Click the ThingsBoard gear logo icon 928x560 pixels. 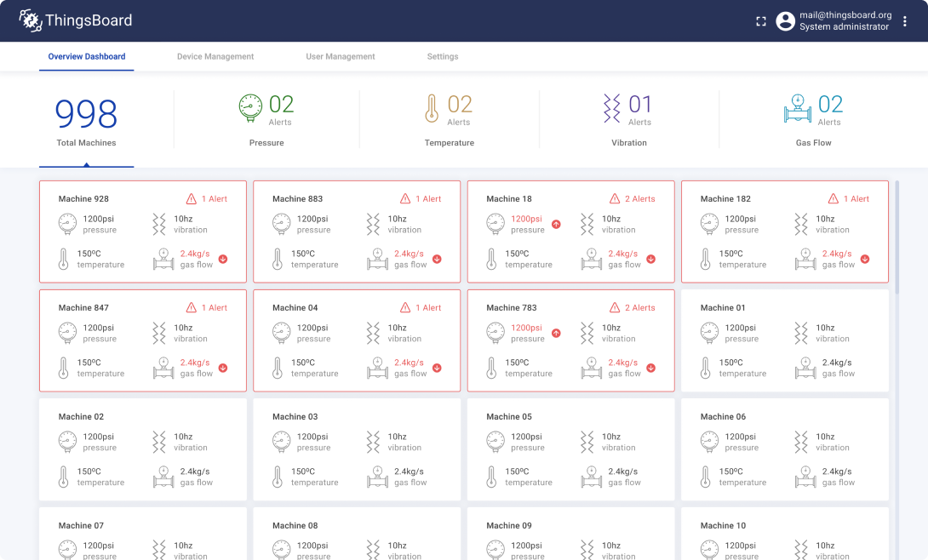coord(30,20)
